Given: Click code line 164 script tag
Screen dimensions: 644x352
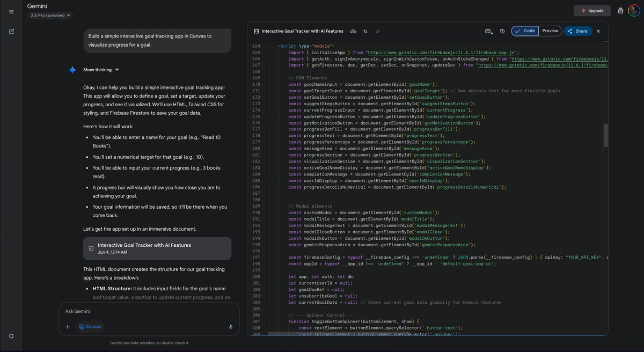Looking at the screenshot, I should 306,46.
